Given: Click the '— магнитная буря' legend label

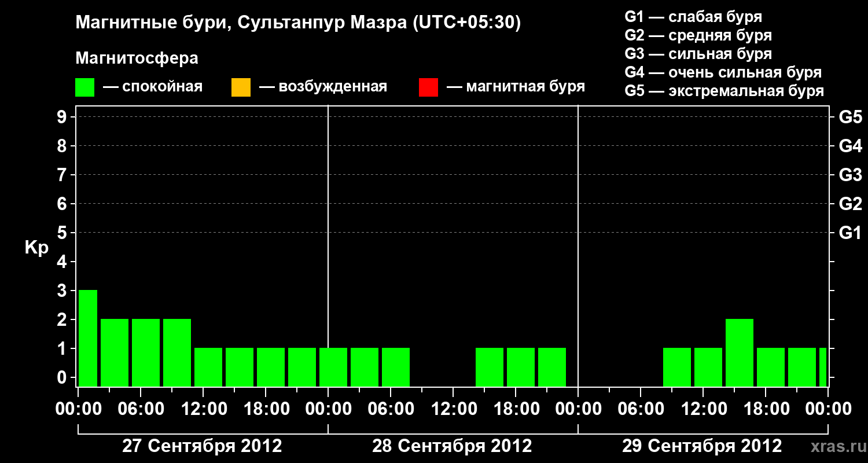Looking at the screenshot, I should coord(516,87).
